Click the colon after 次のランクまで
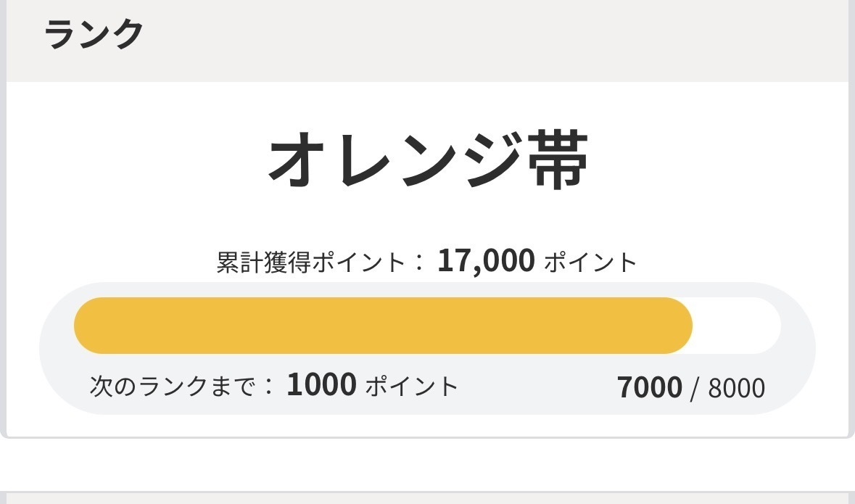This screenshot has width=855, height=504. coord(269,387)
